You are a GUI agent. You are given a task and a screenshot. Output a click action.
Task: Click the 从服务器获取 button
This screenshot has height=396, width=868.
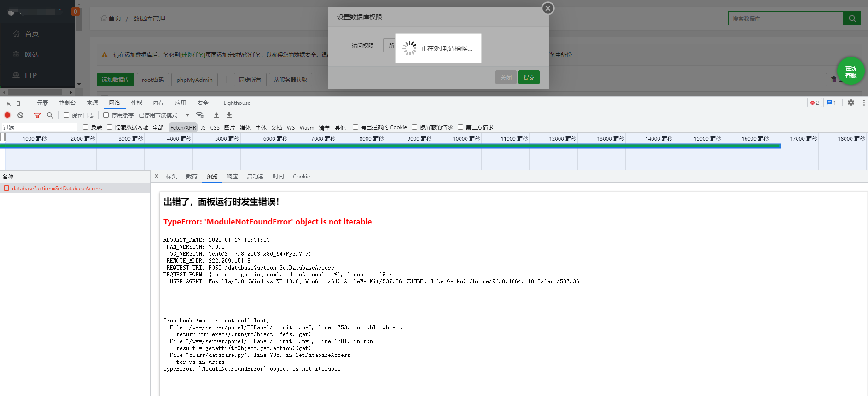click(291, 80)
